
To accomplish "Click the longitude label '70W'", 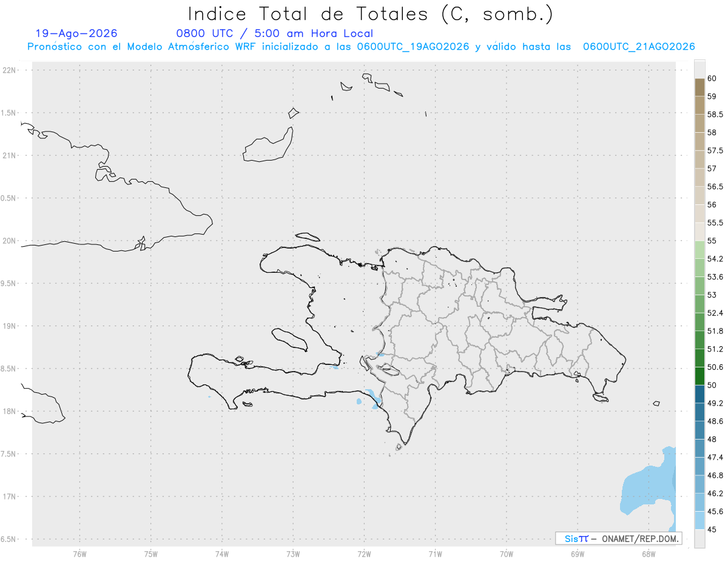I will (507, 554).
